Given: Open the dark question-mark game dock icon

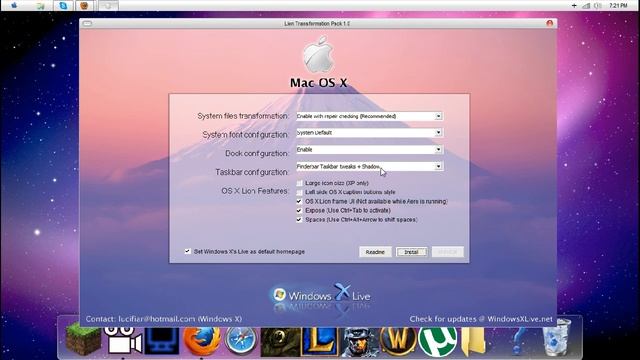Looking at the screenshot, I should (x=280, y=341).
